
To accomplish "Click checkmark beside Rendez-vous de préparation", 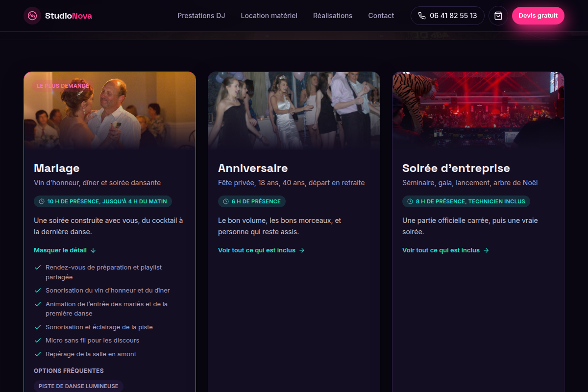I will [37, 268].
